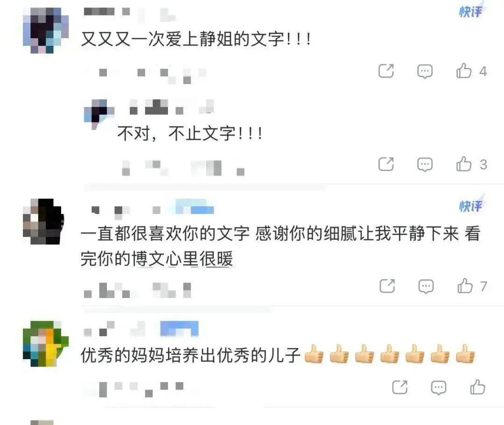Screen dimensions: 504x425
Task: Like the 优秀的妈妈培养出优秀的儿子 comment
Action: [477, 387]
